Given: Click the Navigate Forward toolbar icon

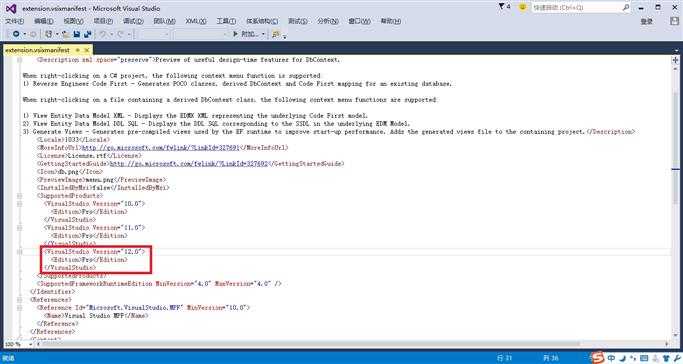Looking at the screenshot, I should click(x=33, y=34).
